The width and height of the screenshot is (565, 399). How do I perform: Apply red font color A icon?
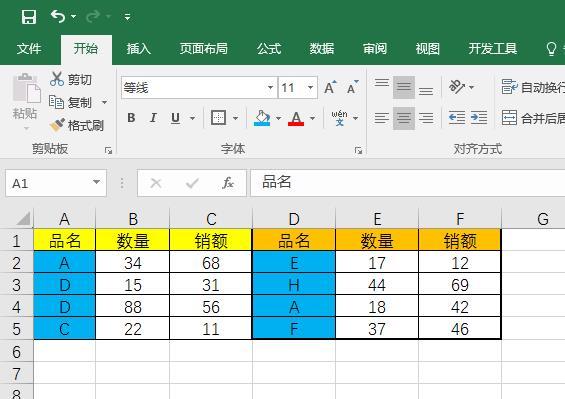click(x=296, y=118)
